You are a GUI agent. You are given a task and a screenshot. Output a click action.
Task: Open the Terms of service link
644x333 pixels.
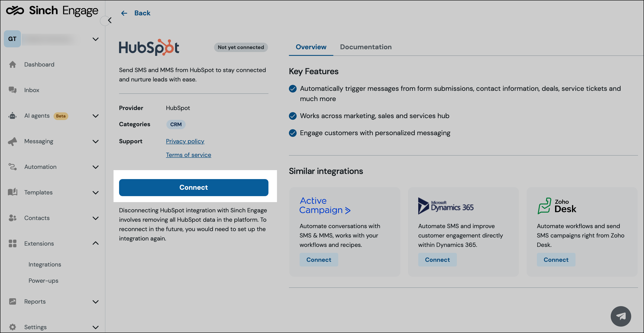pyautogui.click(x=188, y=155)
